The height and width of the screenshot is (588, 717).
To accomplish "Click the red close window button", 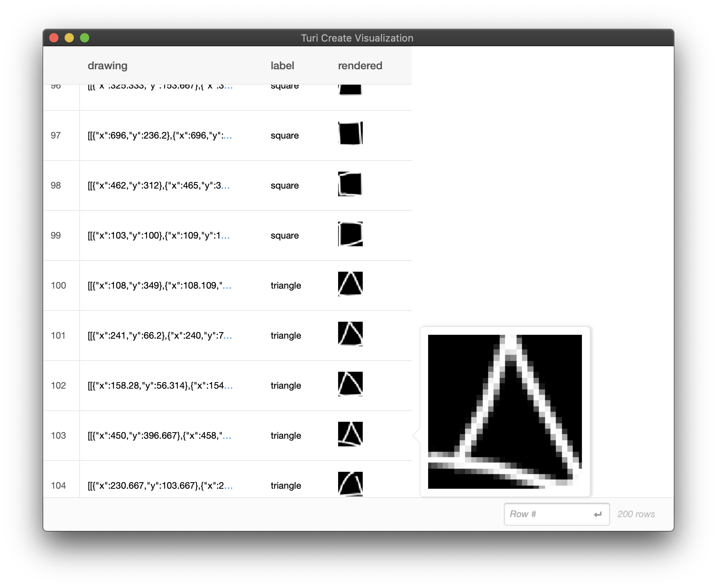I will (x=54, y=38).
